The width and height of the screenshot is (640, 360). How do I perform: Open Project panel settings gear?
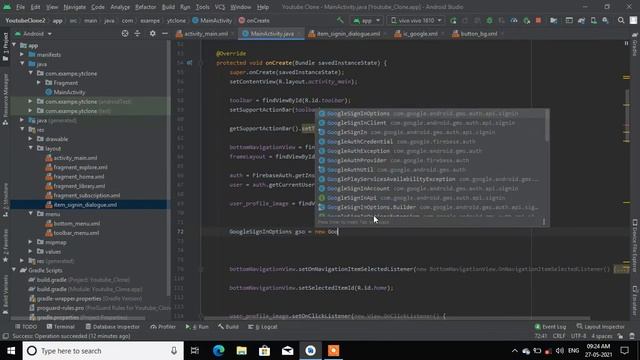152,34
